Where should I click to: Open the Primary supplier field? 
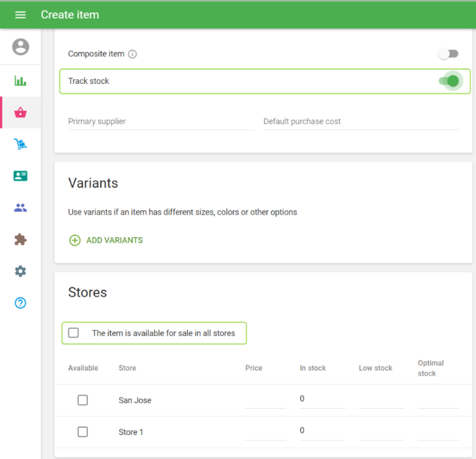tap(160, 122)
